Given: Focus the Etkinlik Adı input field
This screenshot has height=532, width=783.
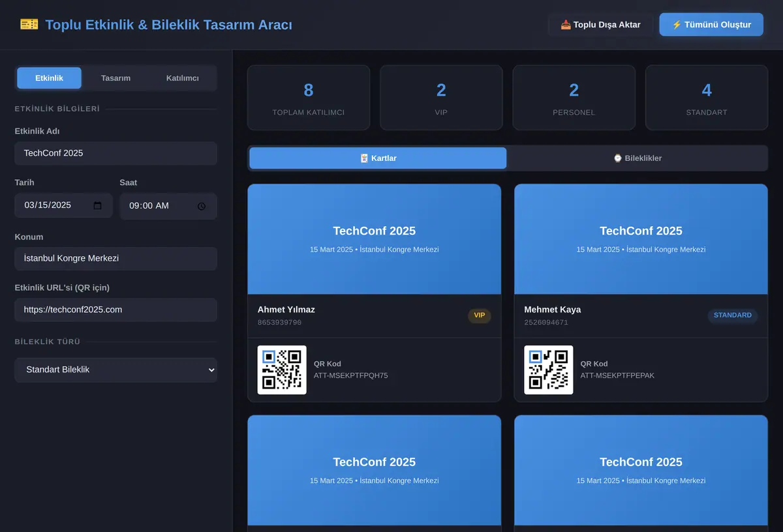Looking at the screenshot, I should pos(116,153).
